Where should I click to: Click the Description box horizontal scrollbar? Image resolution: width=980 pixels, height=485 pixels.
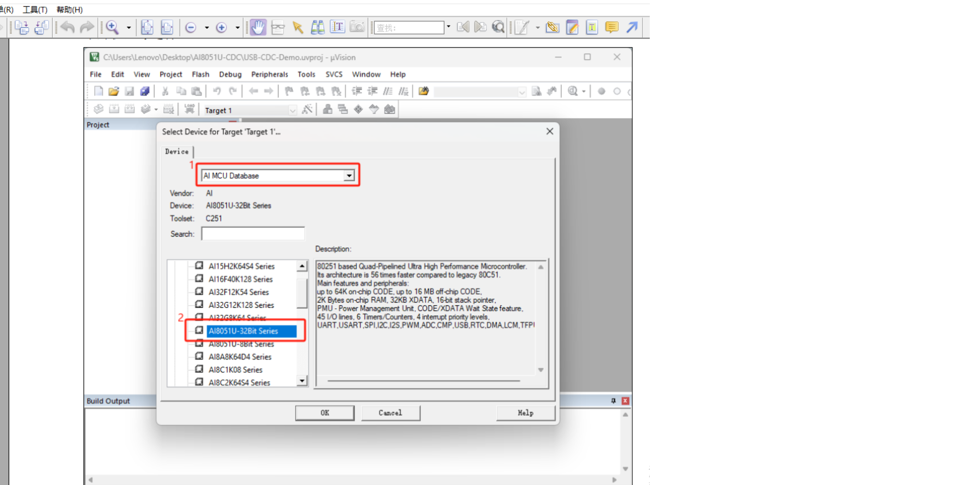click(x=424, y=381)
